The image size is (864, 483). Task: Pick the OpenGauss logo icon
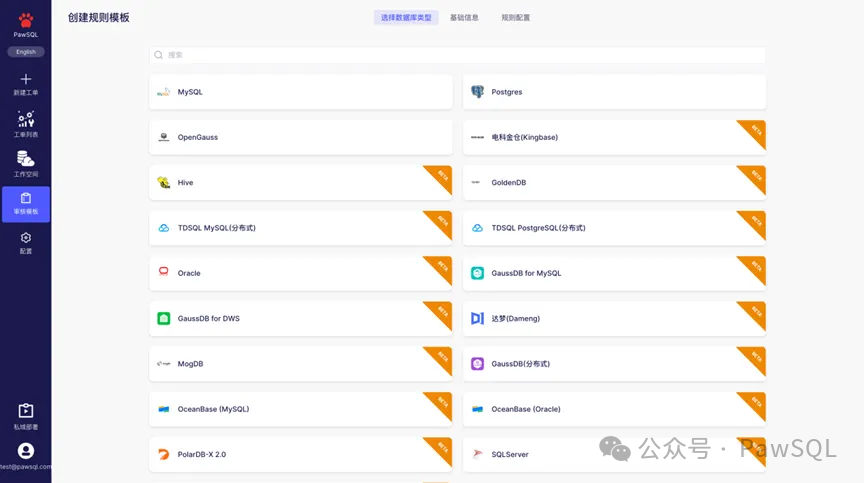(164, 137)
